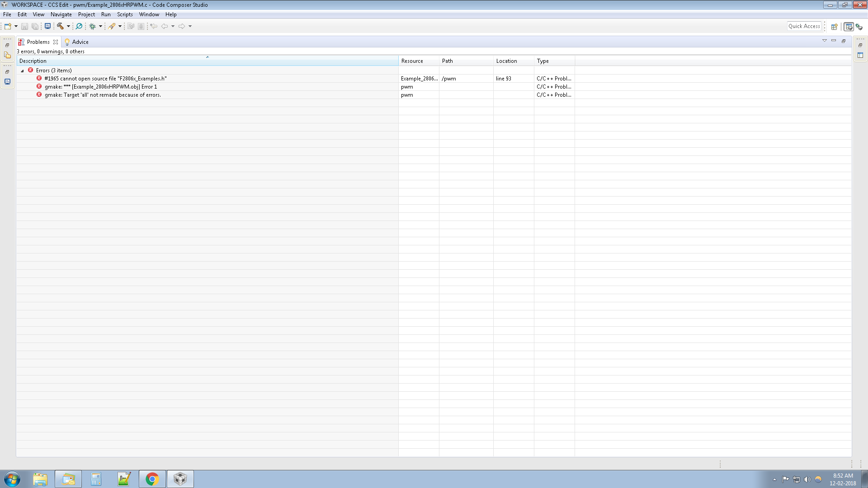Image resolution: width=868 pixels, height=488 pixels.
Task: Click the Resource column header
Action: 412,61
